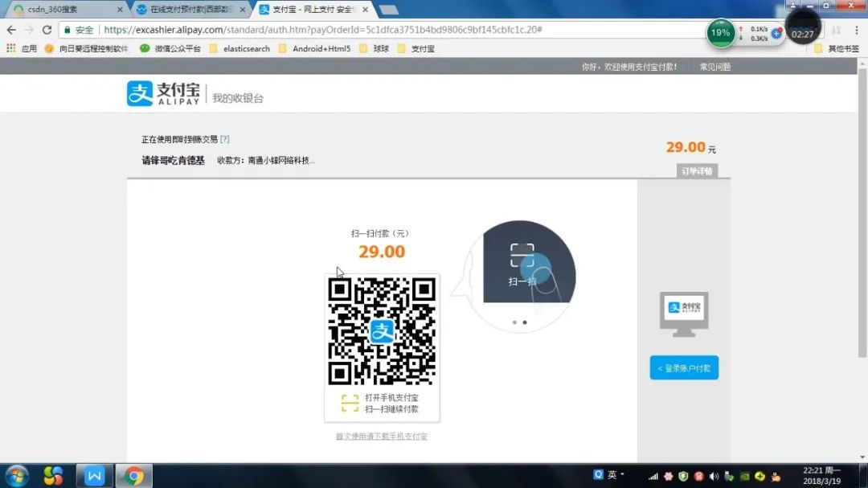
Task: Open the elasticsearch bookmark folder
Action: pos(240,49)
